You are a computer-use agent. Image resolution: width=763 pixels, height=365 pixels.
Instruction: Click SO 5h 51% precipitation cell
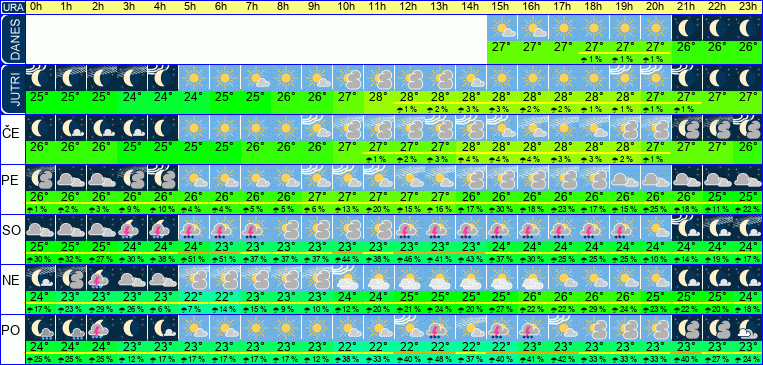194,259
